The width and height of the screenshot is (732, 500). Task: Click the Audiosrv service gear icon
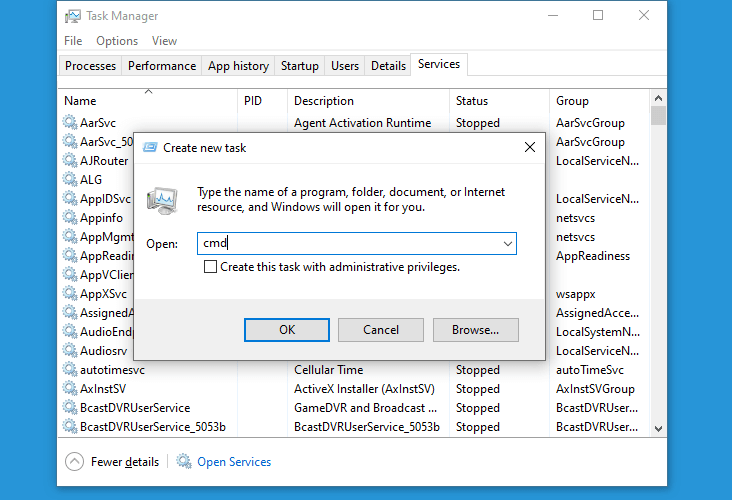70,350
